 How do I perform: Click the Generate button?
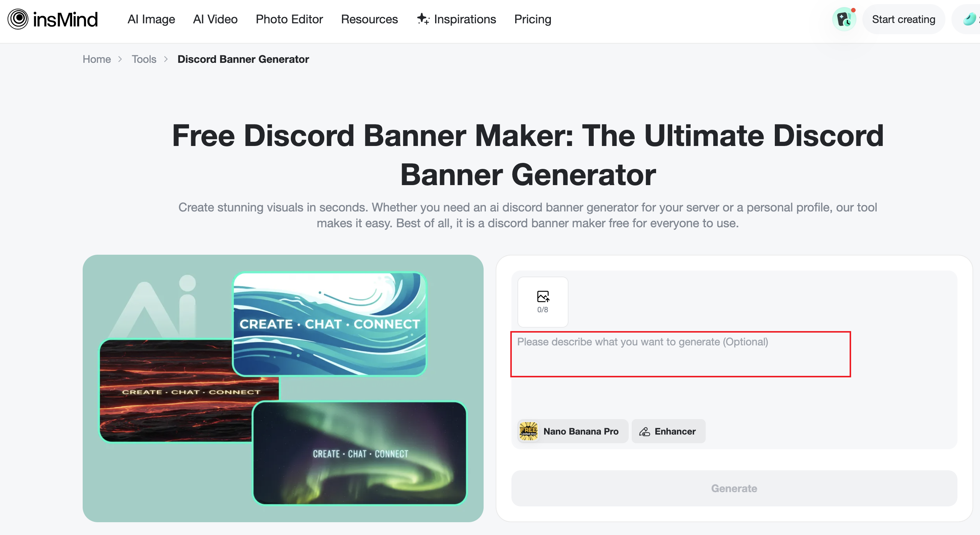click(734, 488)
